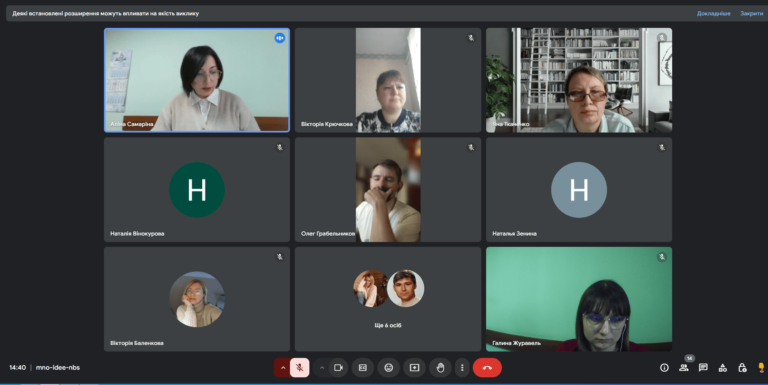Click the extensions warning banner text
768x385 pixels.
[x=105, y=14]
